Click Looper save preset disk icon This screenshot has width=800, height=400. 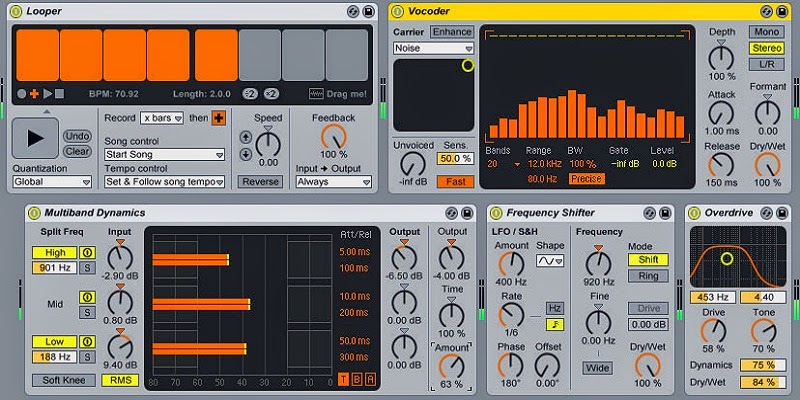coord(368,11)
